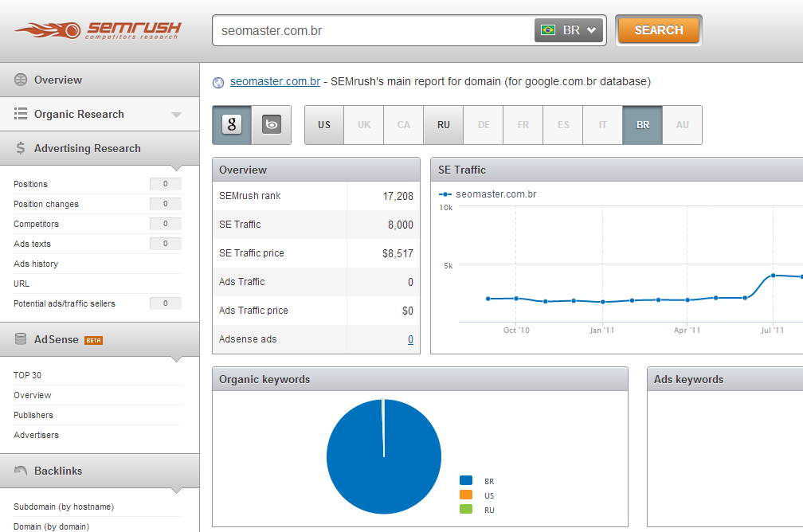The width and height of the screenshot is (803, 532).
Task: Click the Advertising Research dollar icon
Action: [21, 148]
